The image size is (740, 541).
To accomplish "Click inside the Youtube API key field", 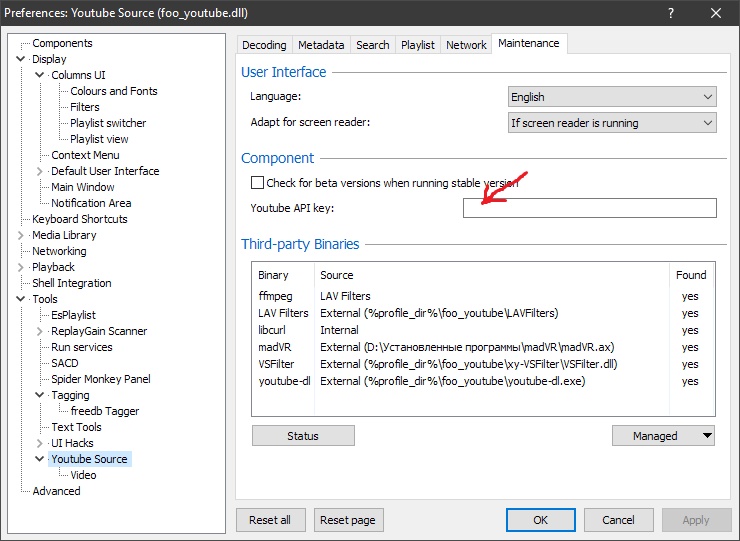I will [589, 208].
